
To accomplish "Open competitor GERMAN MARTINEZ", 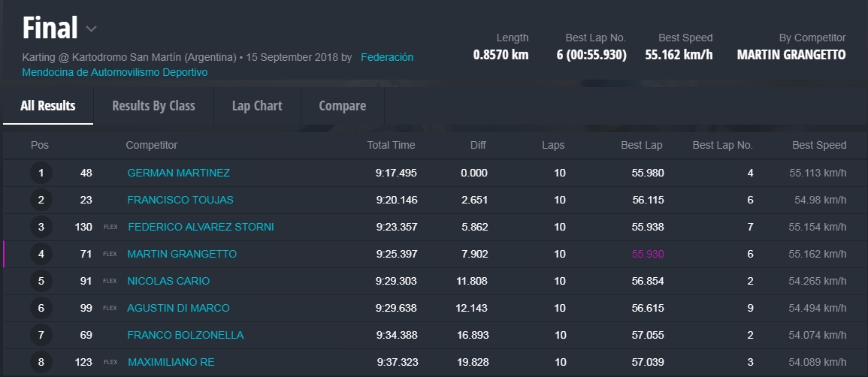I will [178, 173].
